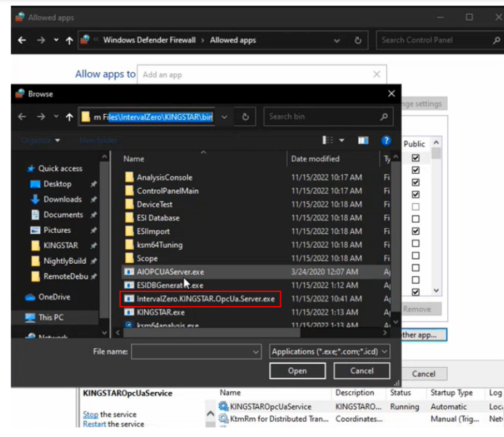Screen dimensions: 504x437
Task: Open Pictures in Quick access
Action: (x=57, y=230)
